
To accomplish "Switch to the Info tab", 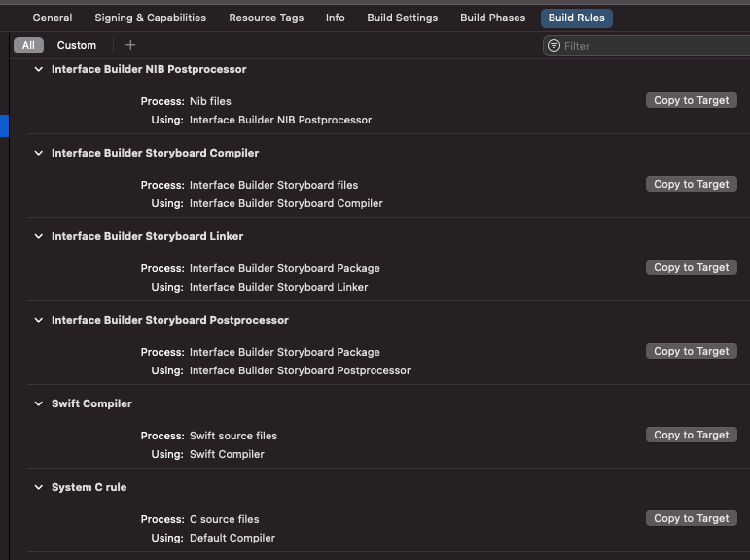I will pyautogui.click(x=335, y=17).
